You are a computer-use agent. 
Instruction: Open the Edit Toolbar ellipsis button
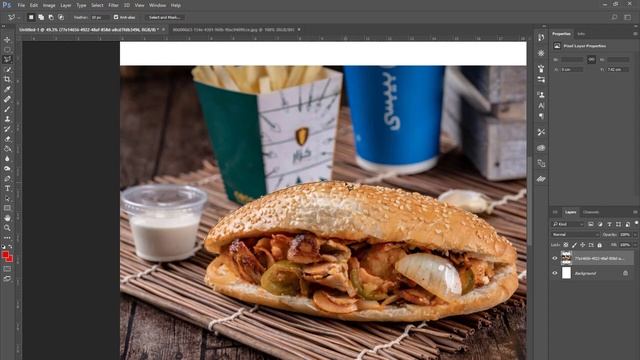point(7,238)
